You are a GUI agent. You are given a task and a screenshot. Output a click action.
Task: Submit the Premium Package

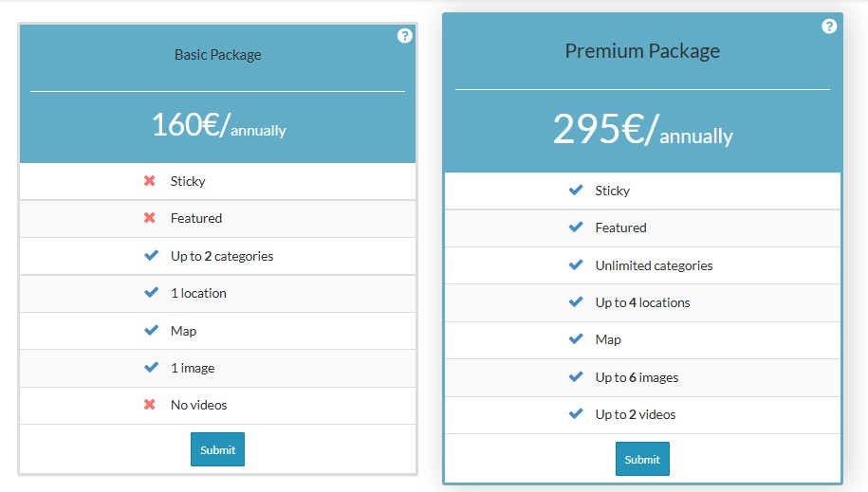pos(642,459)
